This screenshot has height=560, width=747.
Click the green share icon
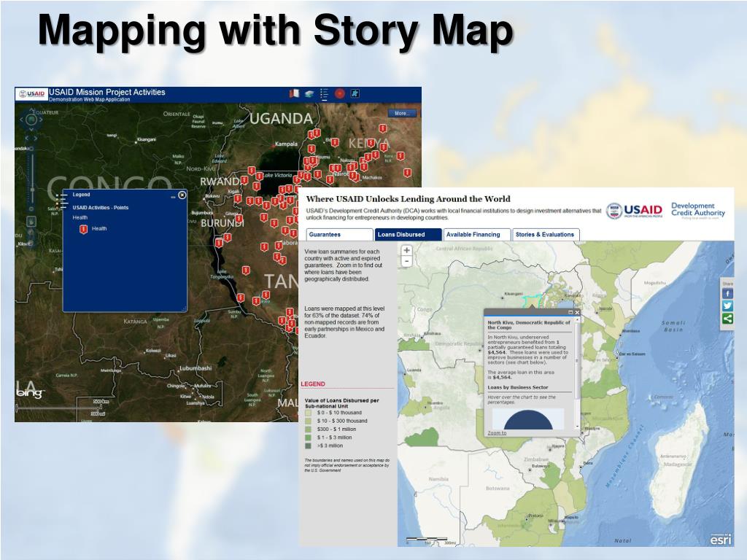pyautogui.click(x=727, y=318)
